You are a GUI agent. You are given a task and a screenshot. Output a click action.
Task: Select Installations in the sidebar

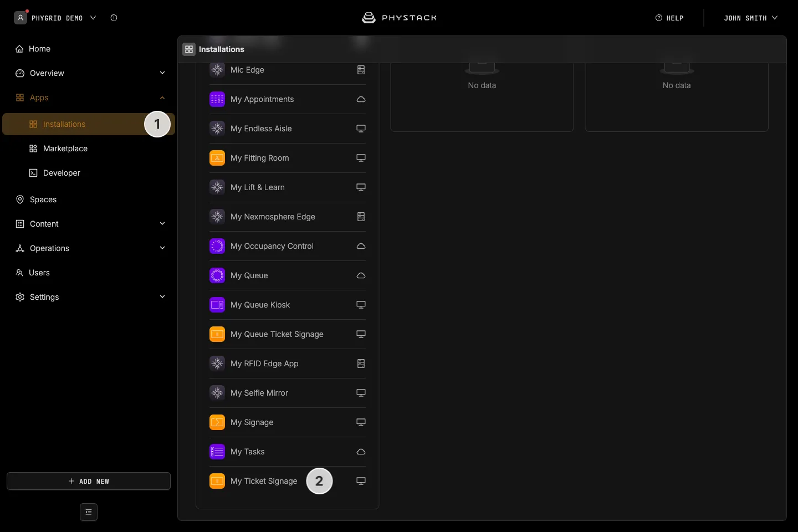tap(89, 124)
